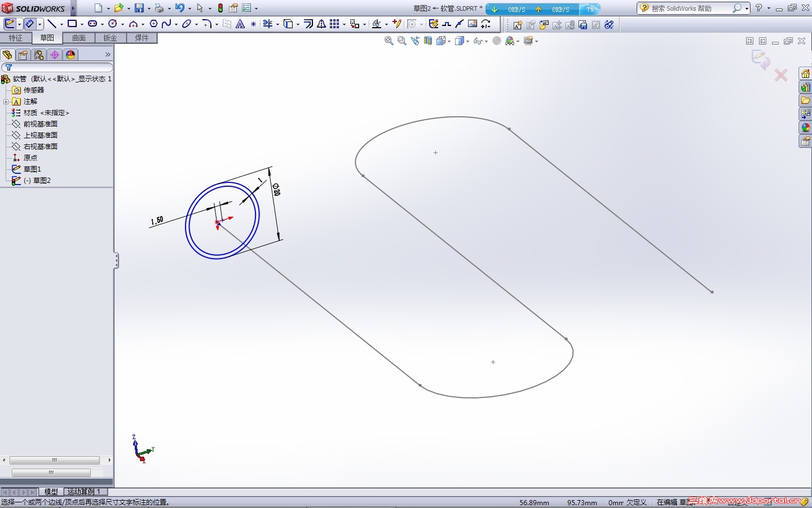
Task: Open the Save dropdown arrow
Action: pos(149,8)
